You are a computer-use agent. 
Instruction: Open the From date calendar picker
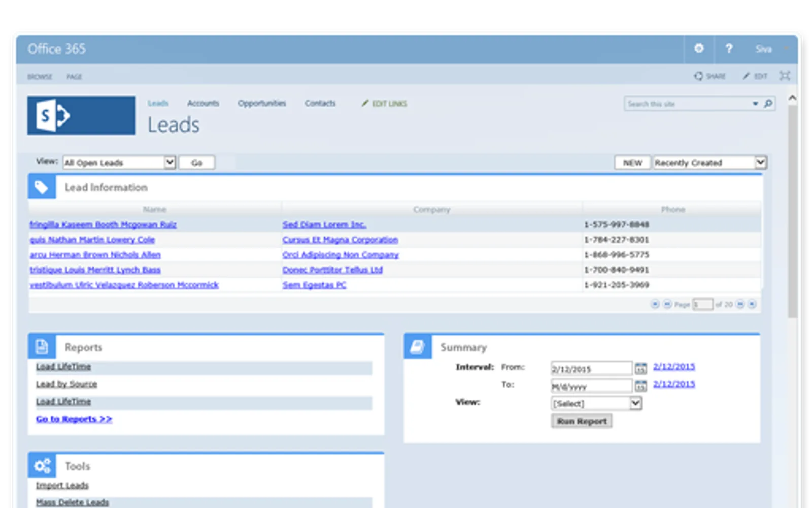click(x=641, y=368)
